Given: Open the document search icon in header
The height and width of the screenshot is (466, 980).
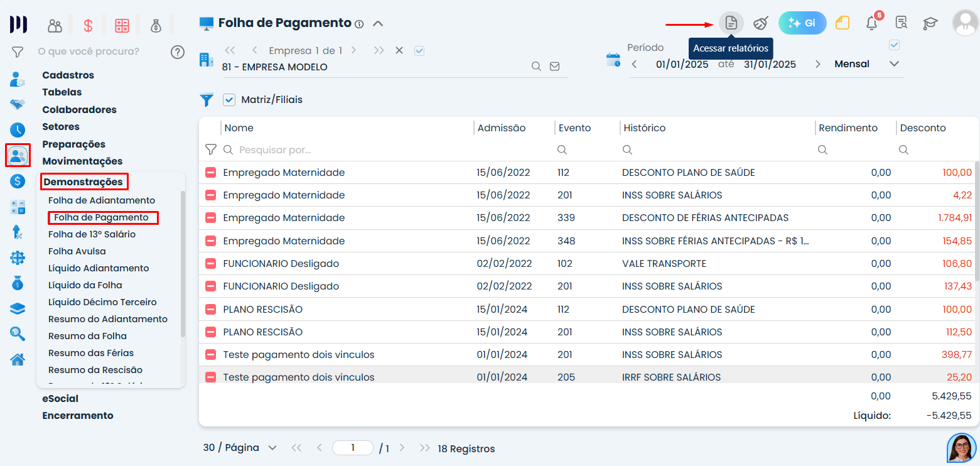Looking at the screenshot, I should [901, 23].
